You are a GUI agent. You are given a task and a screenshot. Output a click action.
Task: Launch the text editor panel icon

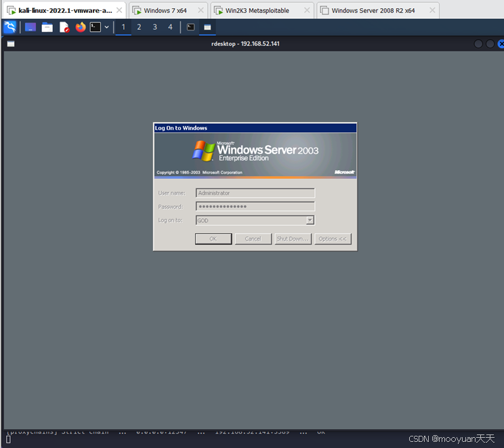point(64,27)
